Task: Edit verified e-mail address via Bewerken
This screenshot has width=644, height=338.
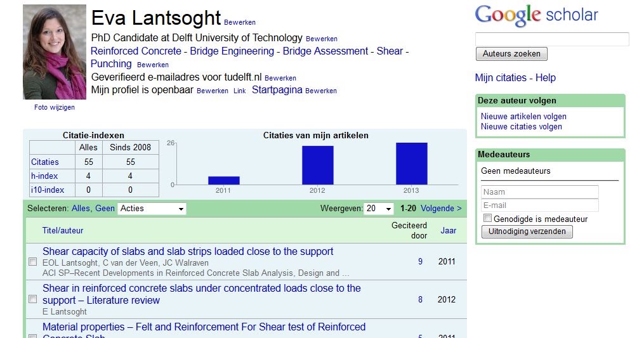Action: click(x=280, y=78)
